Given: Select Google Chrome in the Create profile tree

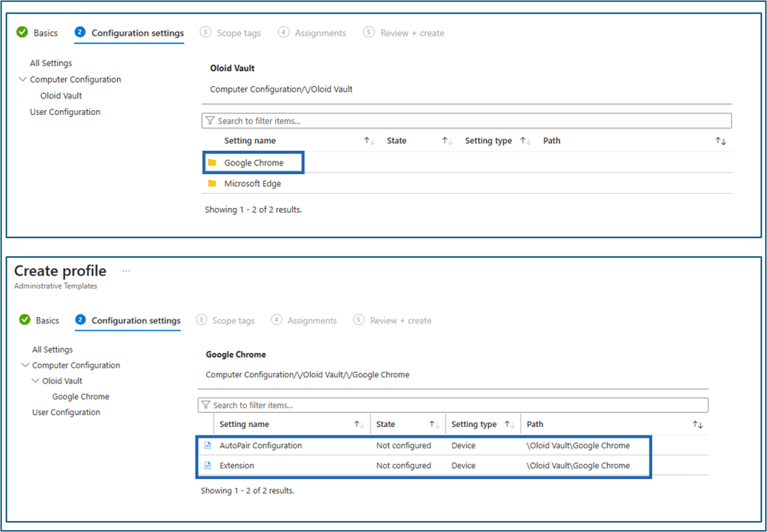Looking at the screenshot, I should tap(81, 396).
